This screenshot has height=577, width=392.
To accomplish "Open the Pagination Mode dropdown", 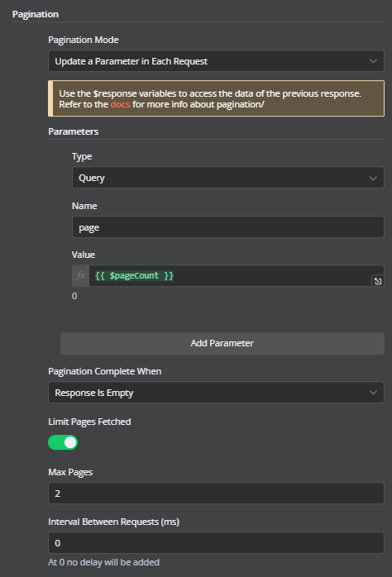I will pyautogui.click(x=216, y=61).
